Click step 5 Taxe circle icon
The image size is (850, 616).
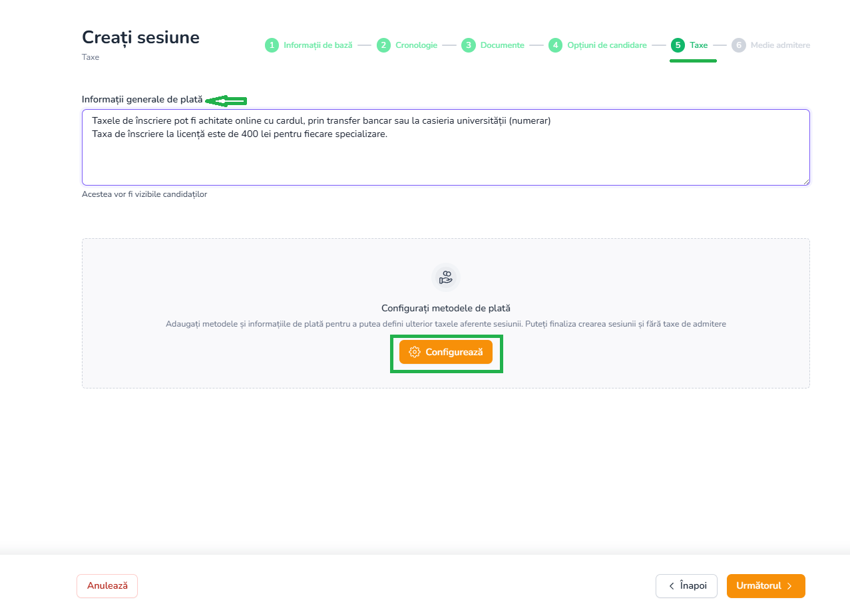point(678,45)
